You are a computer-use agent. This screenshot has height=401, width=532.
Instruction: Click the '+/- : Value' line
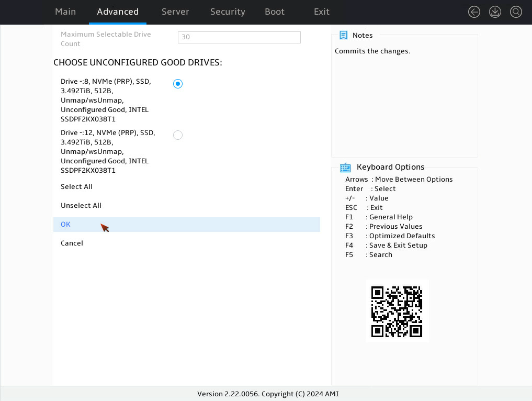pyautogui.click(x=367, y=198)
